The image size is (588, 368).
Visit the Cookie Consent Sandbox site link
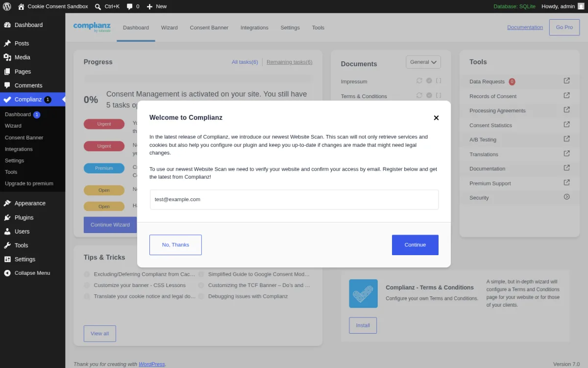[53, 6]
